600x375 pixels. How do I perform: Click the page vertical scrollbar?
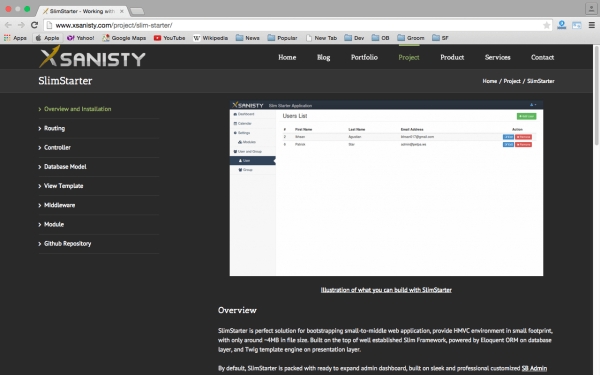tap(596, 210)
